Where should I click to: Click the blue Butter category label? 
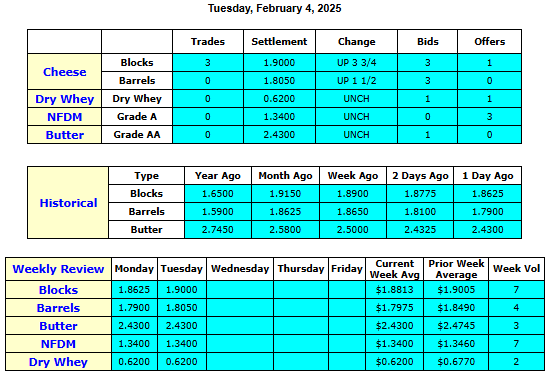(64, 135)
